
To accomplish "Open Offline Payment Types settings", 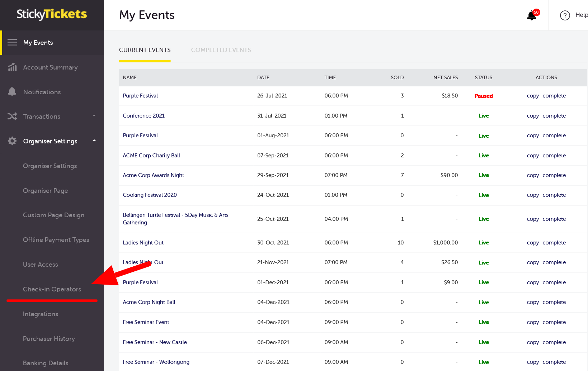I will click(56, 240).
